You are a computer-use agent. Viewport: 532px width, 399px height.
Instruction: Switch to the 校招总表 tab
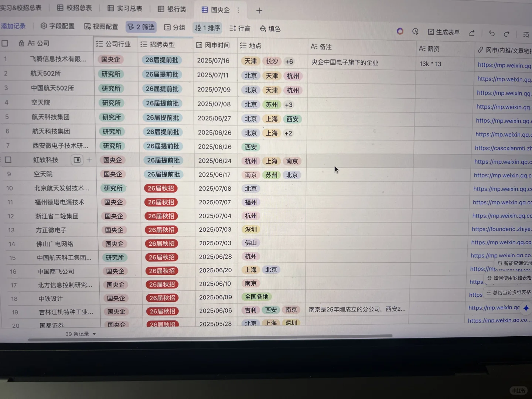tap(74, 8)
